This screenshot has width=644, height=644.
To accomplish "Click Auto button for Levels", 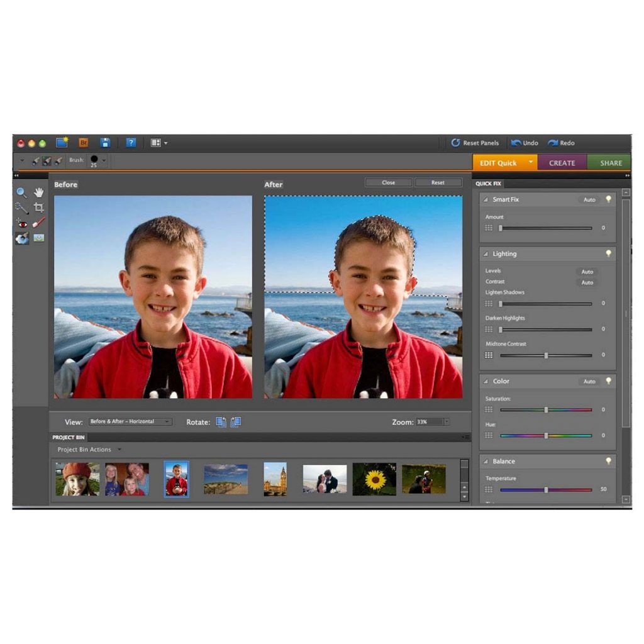I will 587,272.
